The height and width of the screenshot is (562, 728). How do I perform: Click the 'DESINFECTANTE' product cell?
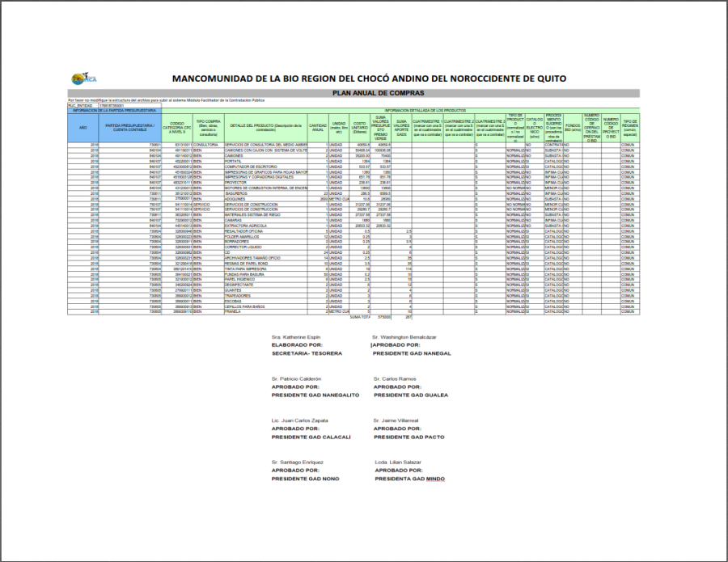click(x=266, y=285)
